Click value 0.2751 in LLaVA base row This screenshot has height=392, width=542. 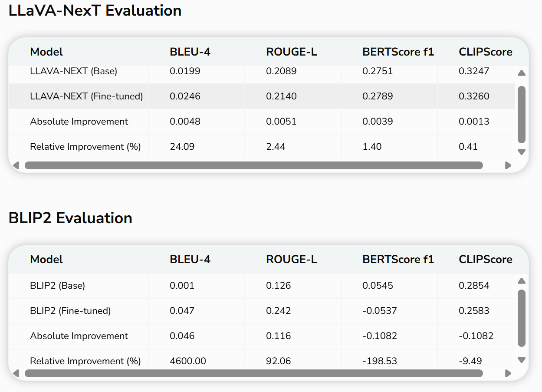(x=378, y=71)
